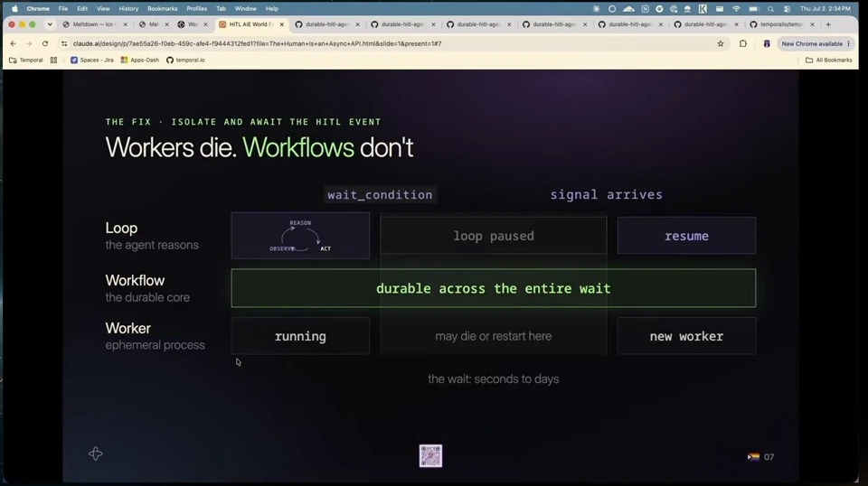The height and width of the screenshot is (486, 868).
Task: View site information icon in address bar
Action: pos(64,43)
